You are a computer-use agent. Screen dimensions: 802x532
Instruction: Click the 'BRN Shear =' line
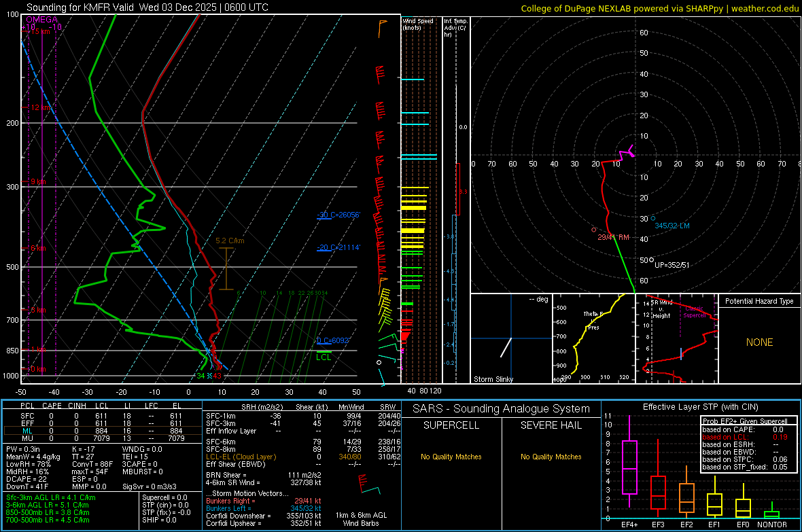(264, 475)
